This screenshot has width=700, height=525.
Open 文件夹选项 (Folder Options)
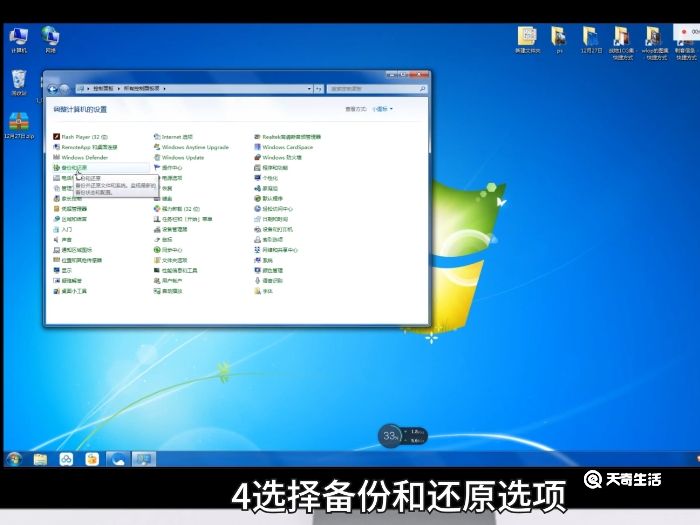[171, 260]
